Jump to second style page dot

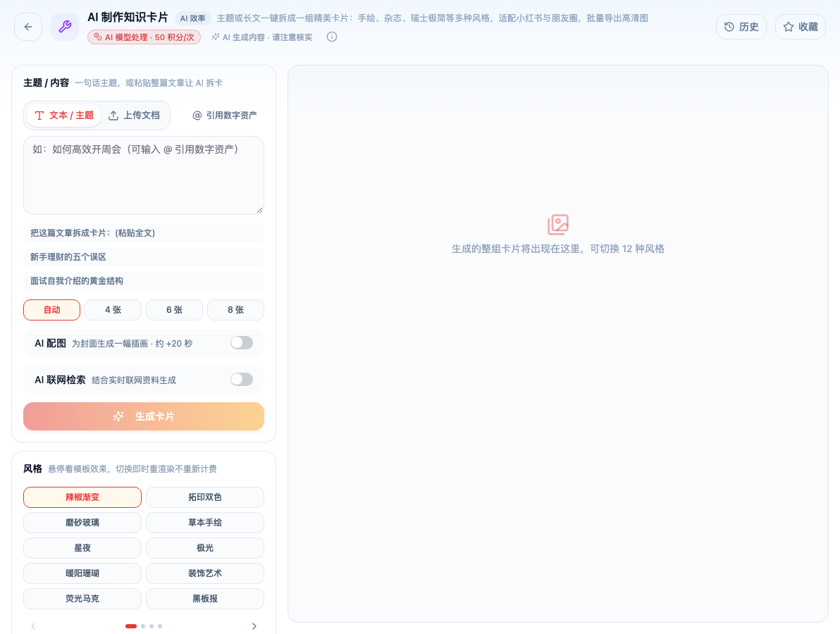point(143,626)
